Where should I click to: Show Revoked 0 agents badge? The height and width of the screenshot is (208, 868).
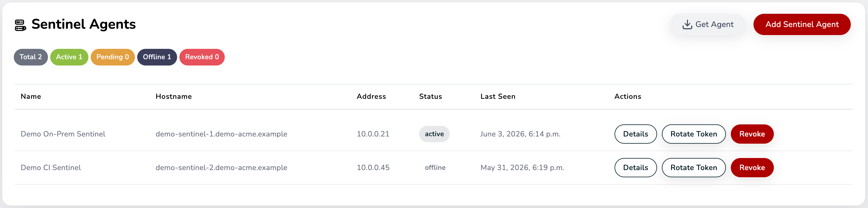pyautogui.click(x=202, y=57)
